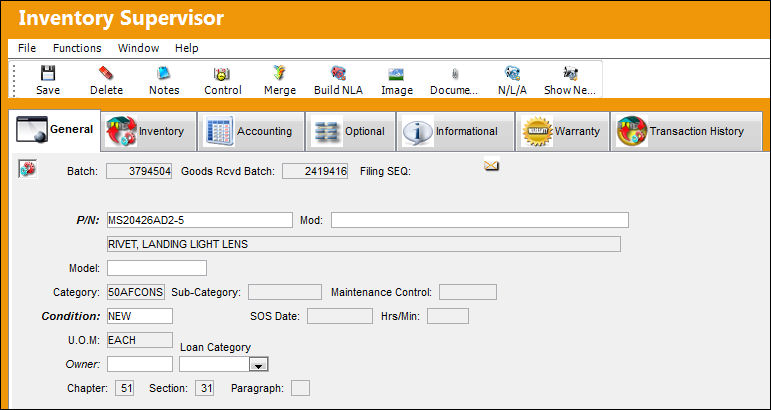Click into the Mod input field
Viewport: 771px width, 410px height.
(x=479, y=220)
